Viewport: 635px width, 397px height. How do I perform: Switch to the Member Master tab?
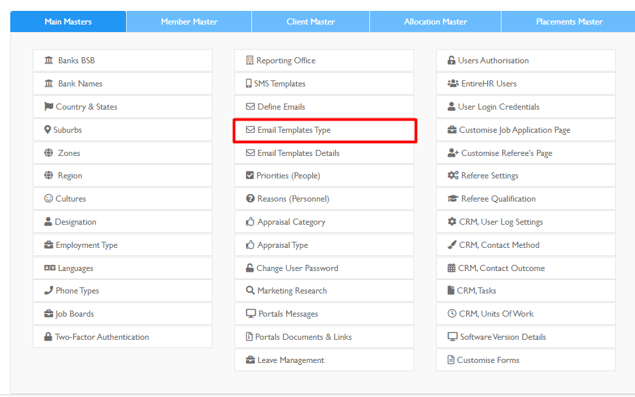click(189, 21)
